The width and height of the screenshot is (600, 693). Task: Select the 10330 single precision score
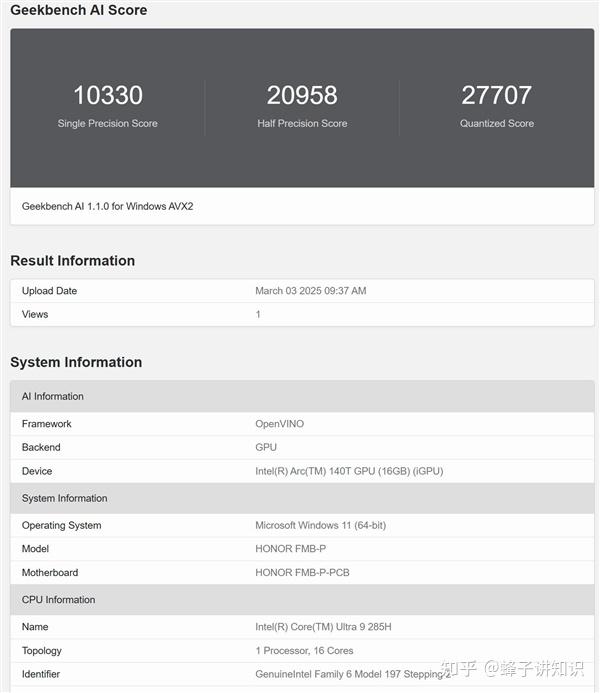[108, 95]
